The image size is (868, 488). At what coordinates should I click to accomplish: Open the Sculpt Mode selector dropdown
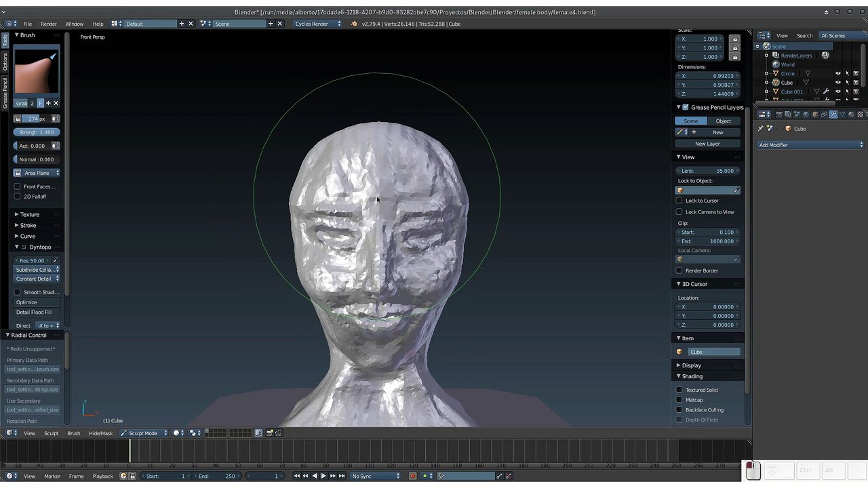coord(144,433)
